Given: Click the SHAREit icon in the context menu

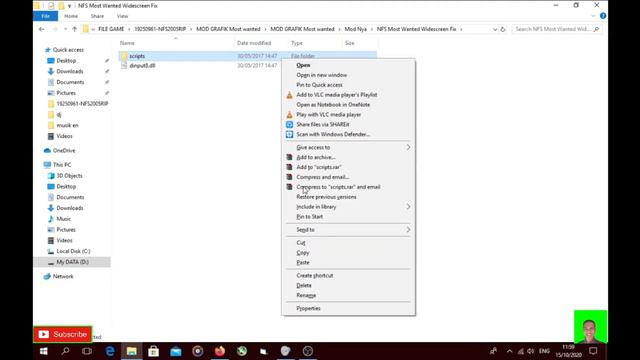Looking at the screenshot, I should (289, 124).
